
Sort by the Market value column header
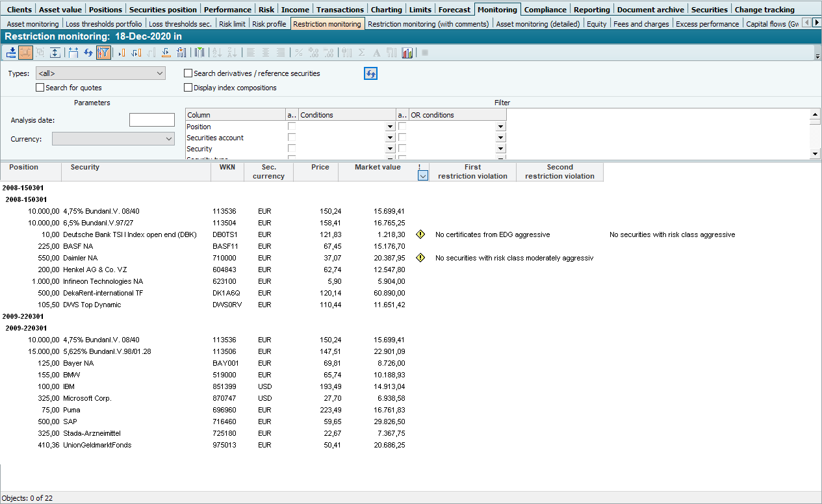(x=378, y=168)
